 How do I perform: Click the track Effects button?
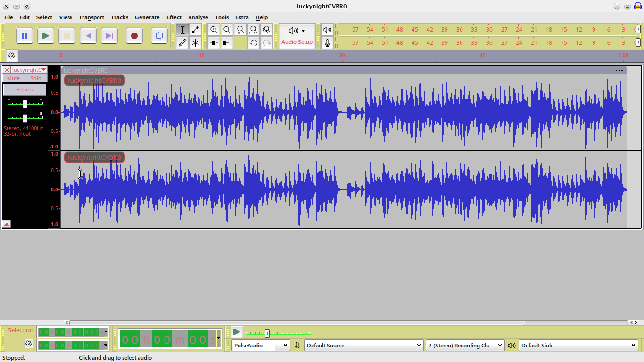click(x=25, y=90)
